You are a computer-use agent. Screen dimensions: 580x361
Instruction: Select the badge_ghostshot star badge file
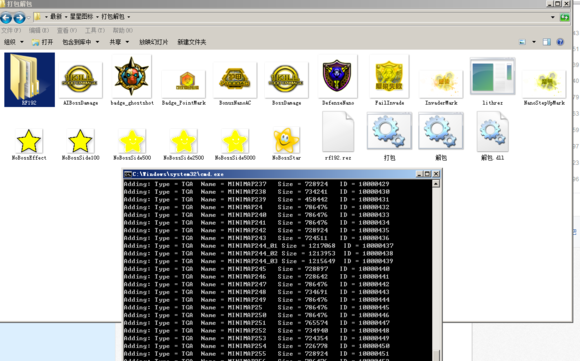(132, 80)
